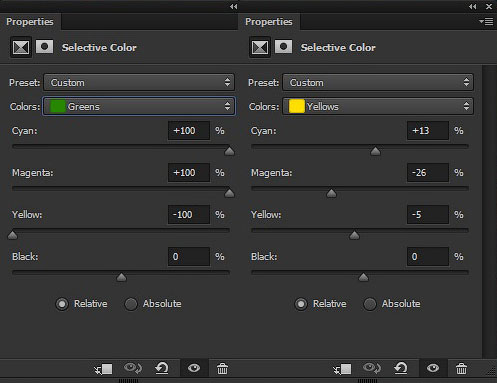Toggle layer visibility eye in left panel
Viewport: 497px width, 383px height.
[194, 368]
